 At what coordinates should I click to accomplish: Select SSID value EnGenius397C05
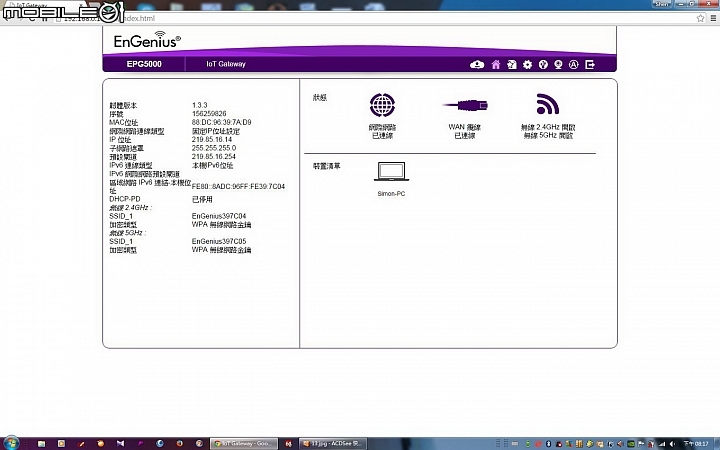coord(219,241)
